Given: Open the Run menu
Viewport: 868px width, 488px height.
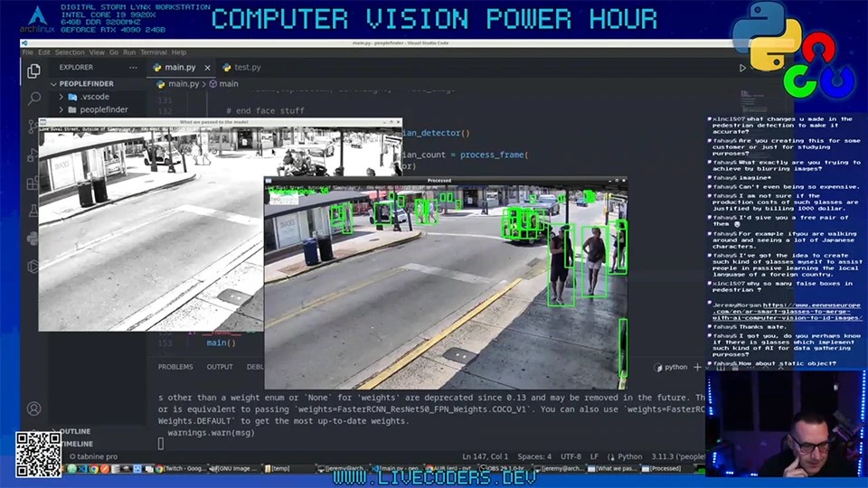Looking at the screenshot, I should pyautogui.click(x=129, y=52).
